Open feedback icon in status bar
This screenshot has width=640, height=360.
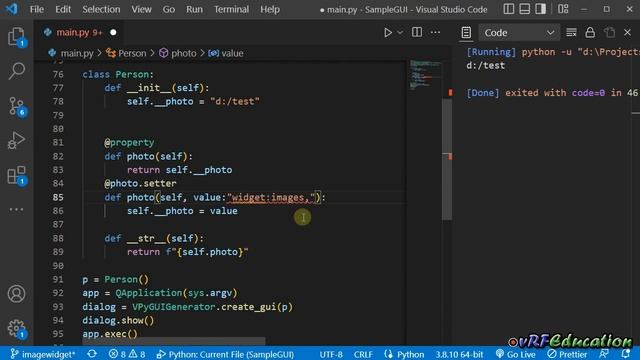tap(604, 354)
